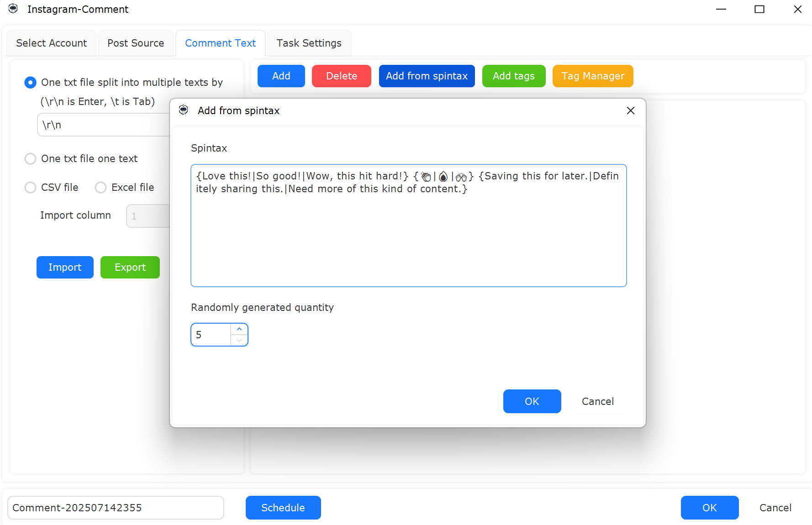Click the green Add tags button
The width and height of the screenshot is (812, 525).
tap(514, 76)
